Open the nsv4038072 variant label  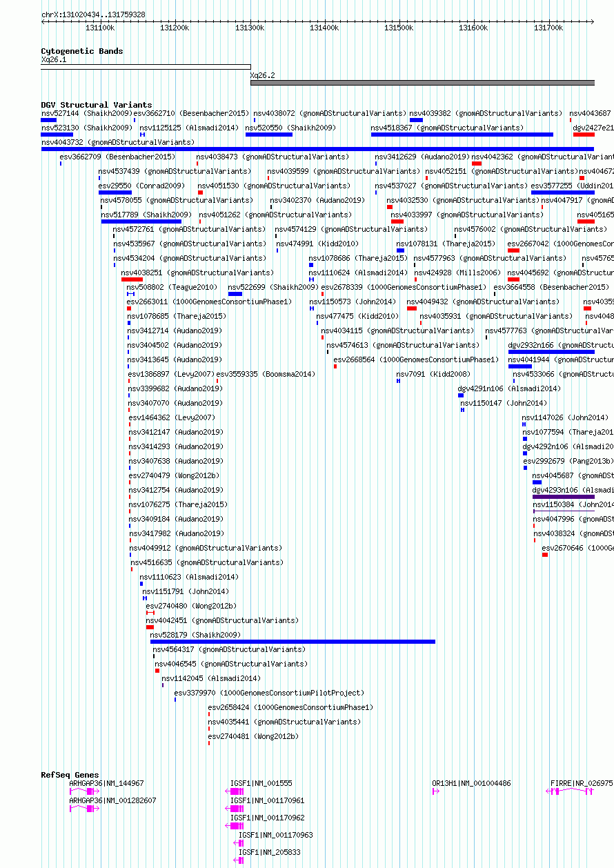330,112
